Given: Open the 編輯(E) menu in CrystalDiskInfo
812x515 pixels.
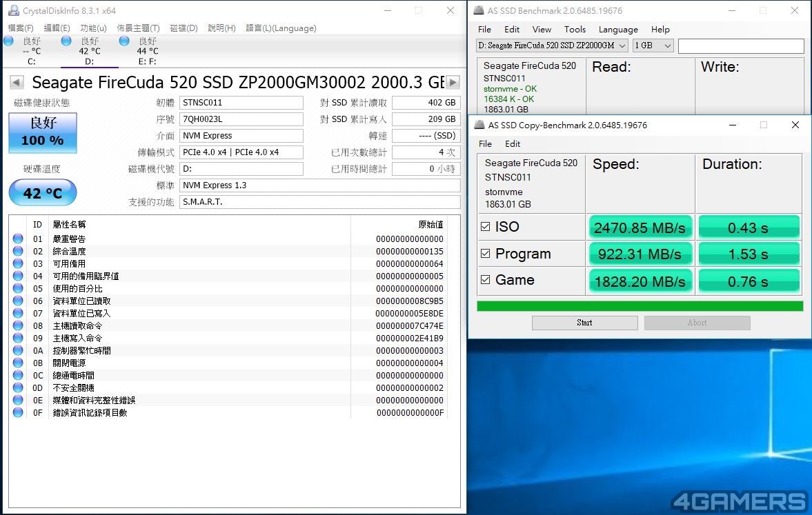Looking at the screenshot, I should point(57,28).
